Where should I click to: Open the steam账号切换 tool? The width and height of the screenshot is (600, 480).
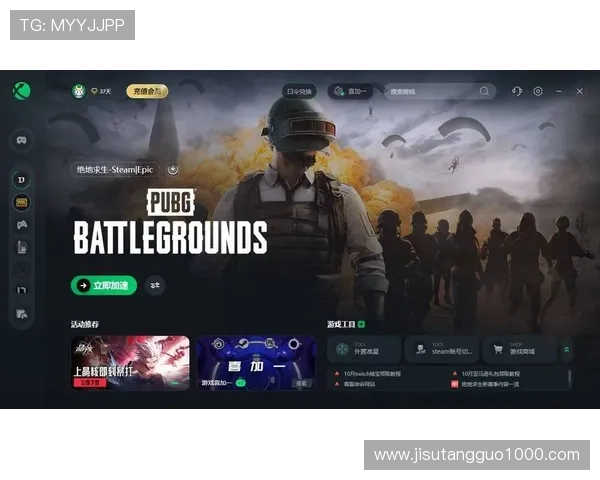(x=442, y=349)
